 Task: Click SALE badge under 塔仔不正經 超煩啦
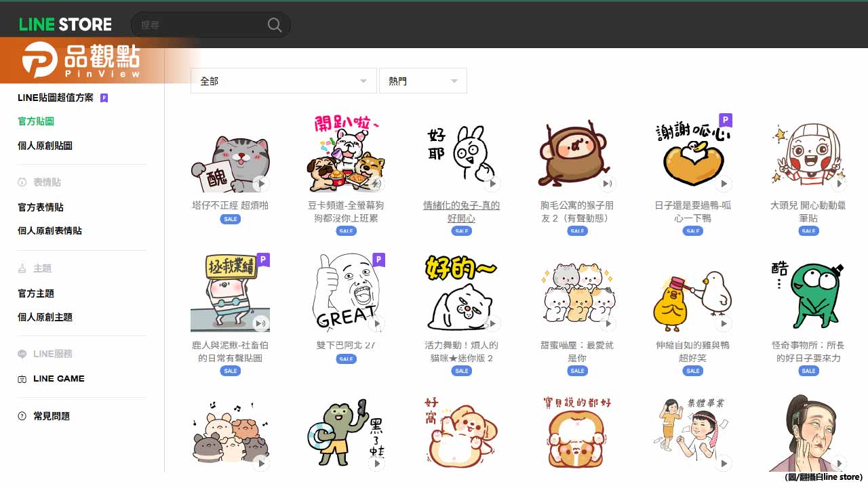click(231, 219)
